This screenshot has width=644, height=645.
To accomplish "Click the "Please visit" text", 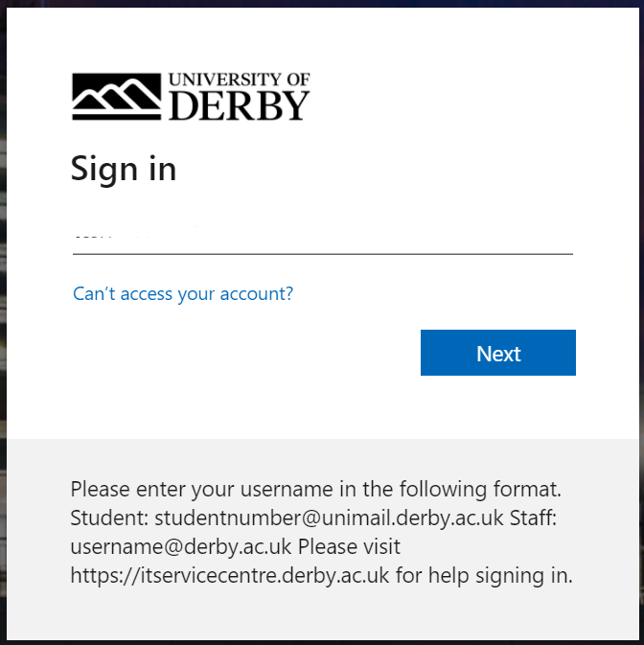I will point(349,546).
